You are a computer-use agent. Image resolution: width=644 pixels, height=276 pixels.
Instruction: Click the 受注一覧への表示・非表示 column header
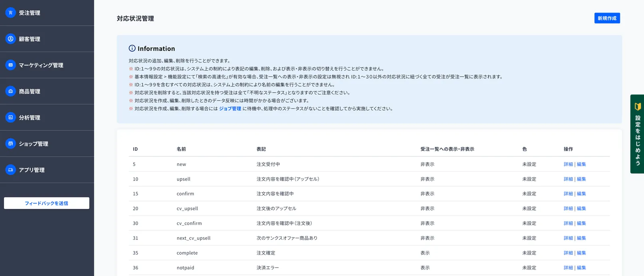point(447,149)
